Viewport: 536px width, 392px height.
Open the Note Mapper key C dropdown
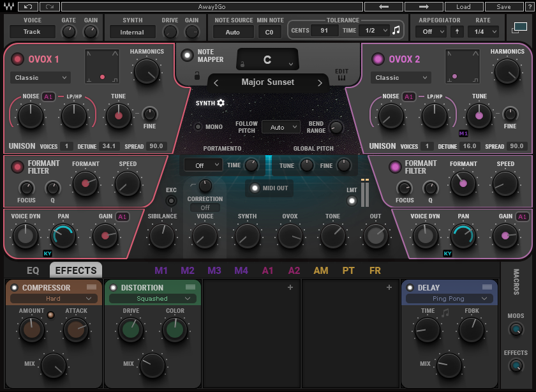click(x=267, y=60)
